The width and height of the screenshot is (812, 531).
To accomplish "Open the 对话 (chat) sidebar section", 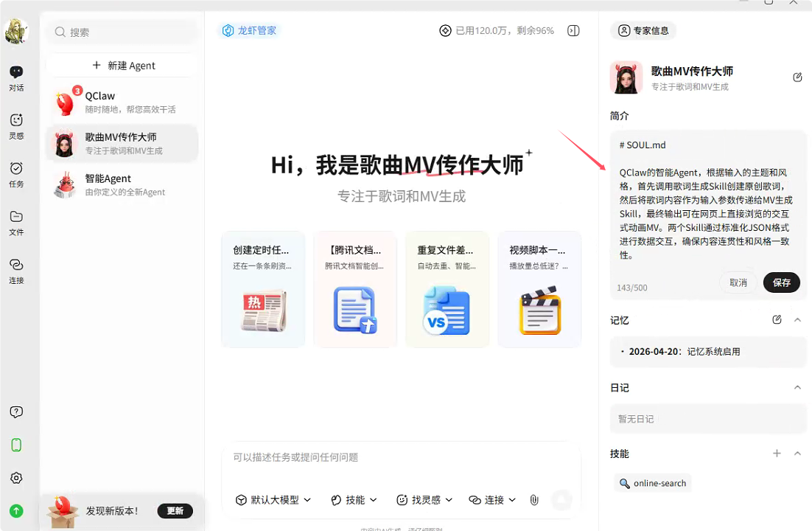I will (16, 78).
